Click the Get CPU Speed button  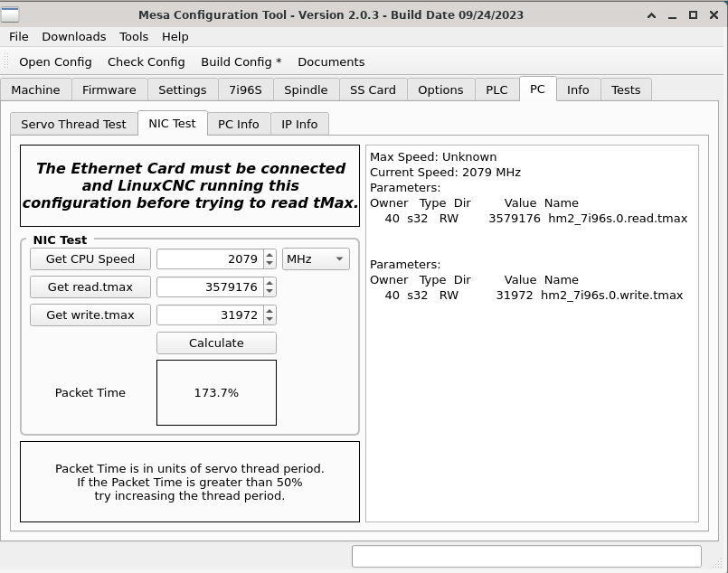point(90,258)
